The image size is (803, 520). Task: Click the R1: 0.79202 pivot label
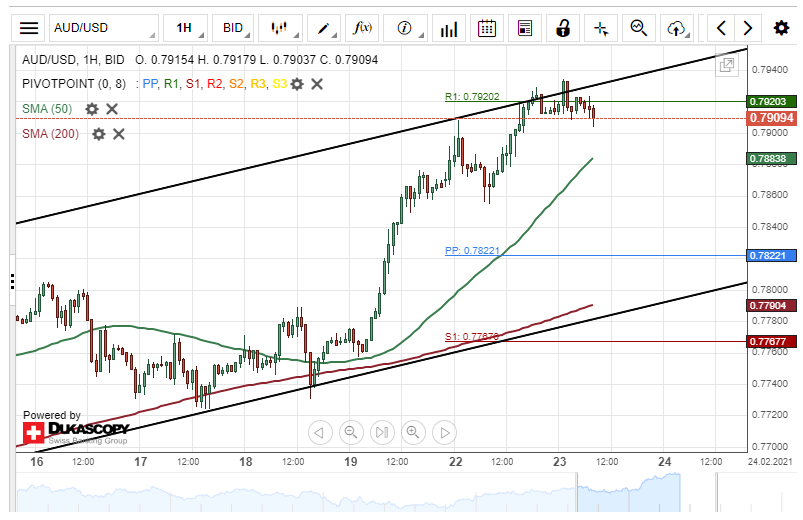pyautogui.click(x=472, y=96)
